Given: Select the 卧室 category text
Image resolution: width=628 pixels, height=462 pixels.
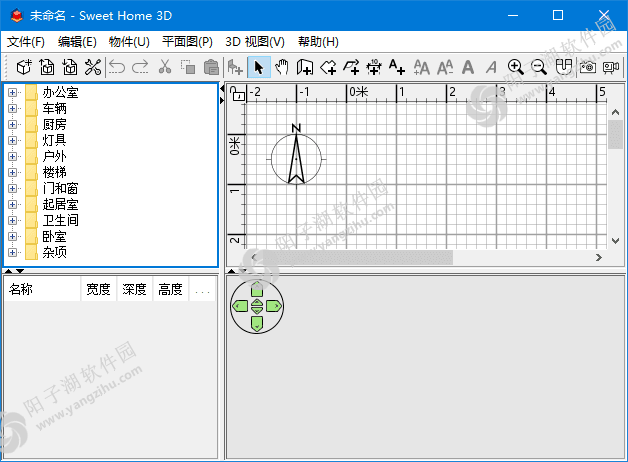Looking at the screenshot, I should [54, 237].
